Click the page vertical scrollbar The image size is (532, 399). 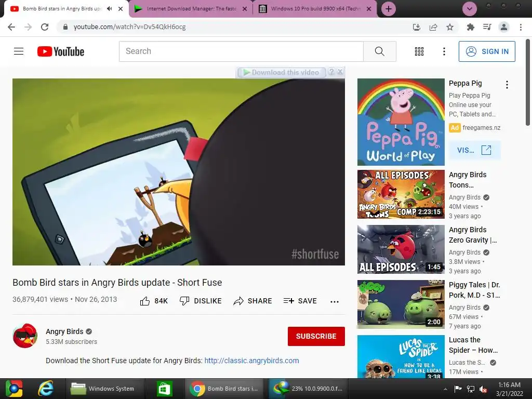coord(528,83)
